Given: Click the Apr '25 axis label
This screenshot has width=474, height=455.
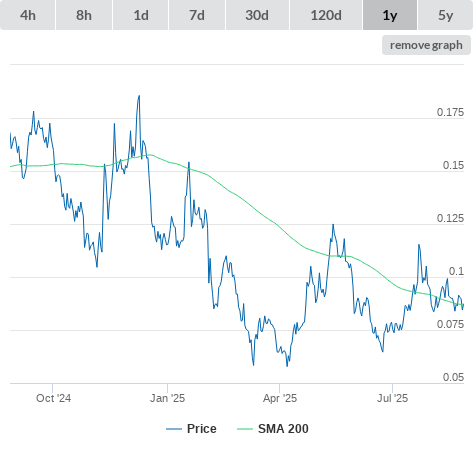Looking at the screenshot, I should (x=280, y=398).
